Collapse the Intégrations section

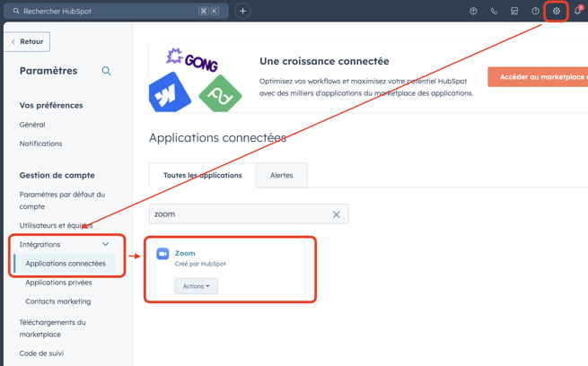pos(105,244)
